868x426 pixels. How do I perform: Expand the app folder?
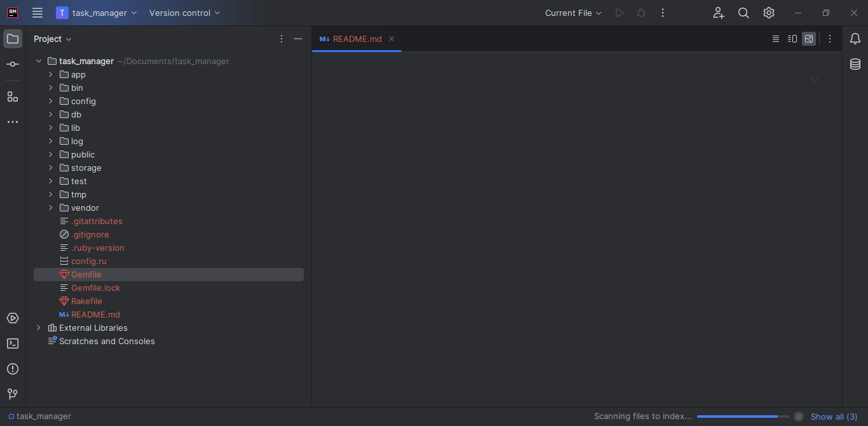(x=51, y=74)
